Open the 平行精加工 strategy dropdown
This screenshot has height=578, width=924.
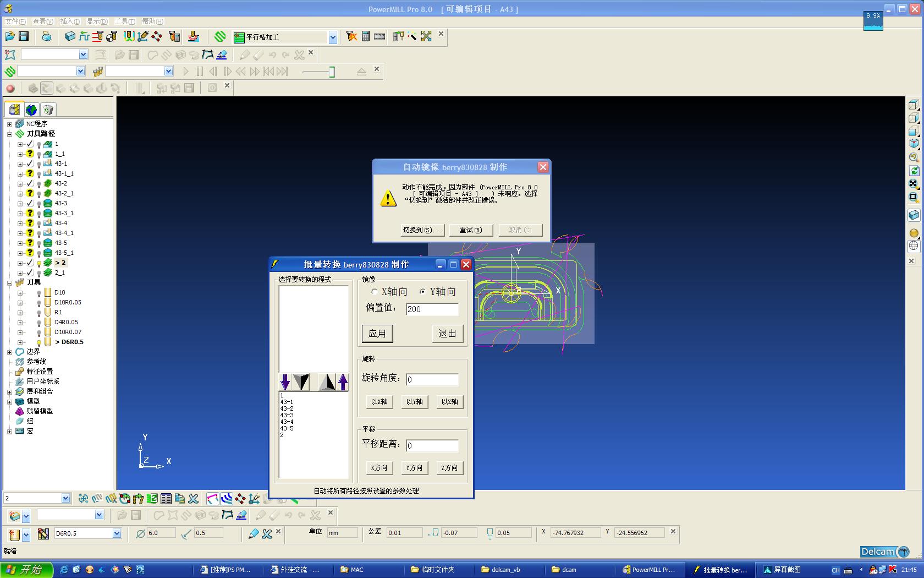click(x=333, y=37)
